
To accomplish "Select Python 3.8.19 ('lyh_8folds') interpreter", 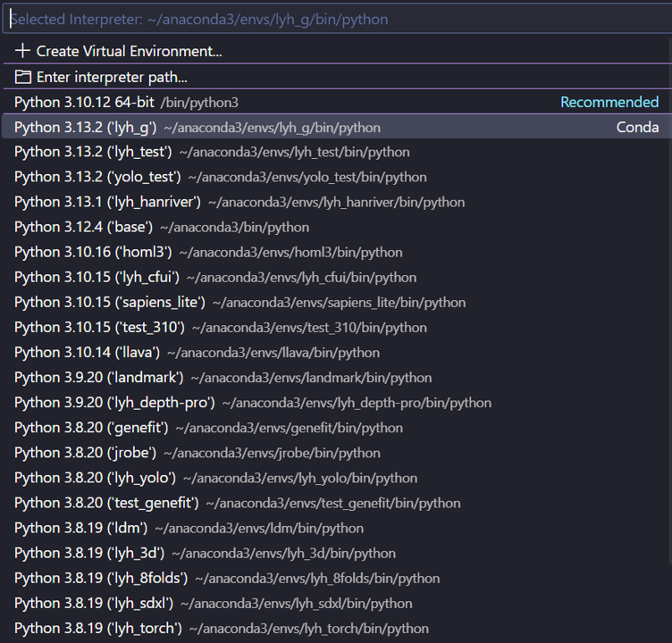I will click(337, 578).
